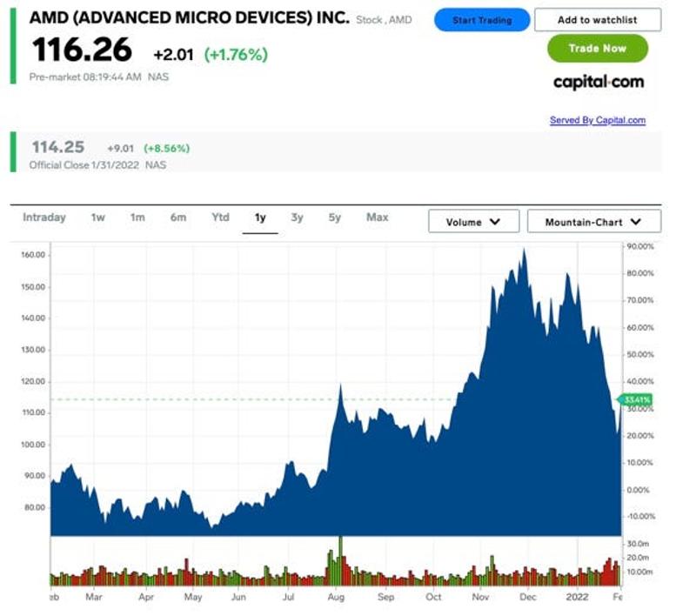
Task: Select the 1y time range
Action: coord(260,218)
